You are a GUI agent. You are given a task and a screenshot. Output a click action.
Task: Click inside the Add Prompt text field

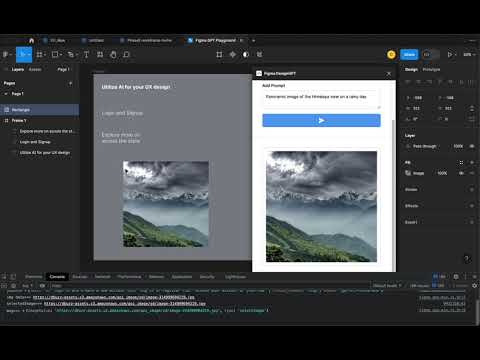[321, 99]
